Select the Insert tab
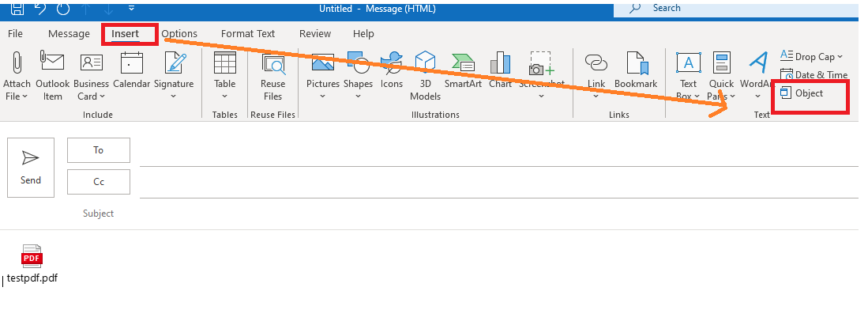Viewport: 868px width, 310px height. pyautogui.click(x=125, y=34)
